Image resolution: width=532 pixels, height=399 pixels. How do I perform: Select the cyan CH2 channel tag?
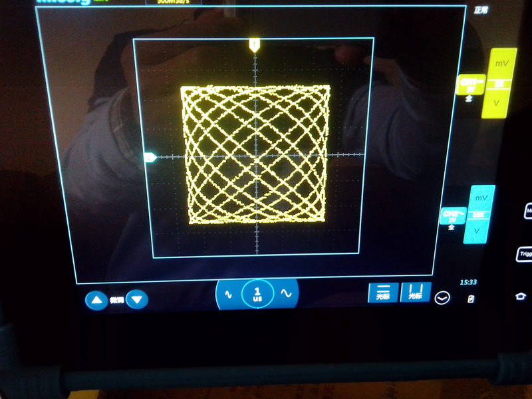point(453,217)
